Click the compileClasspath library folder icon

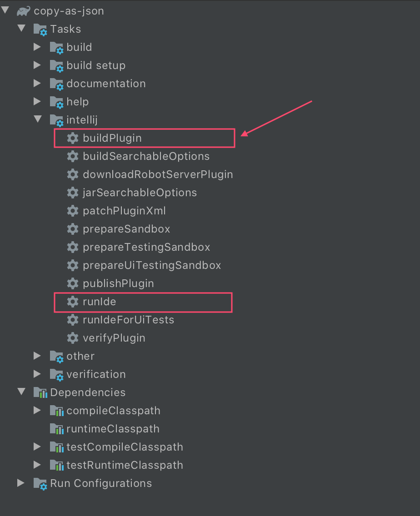tap(56, 411)
